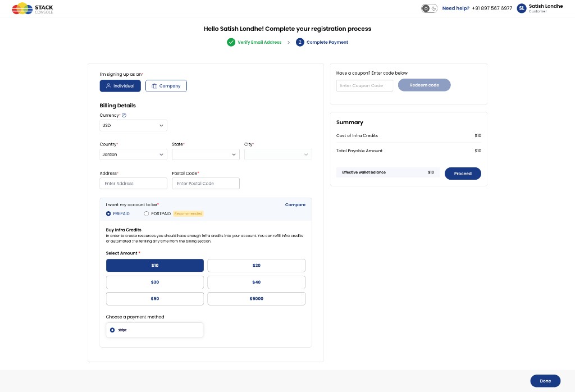Click the Cost of Infra Credits text

pos(357,136)
